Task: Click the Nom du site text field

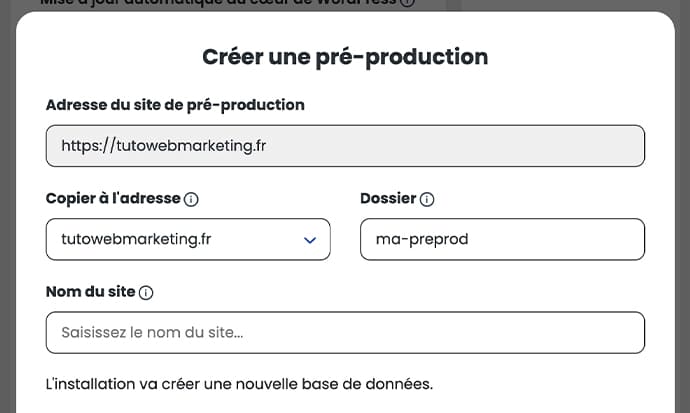Action: pos(345,333)
